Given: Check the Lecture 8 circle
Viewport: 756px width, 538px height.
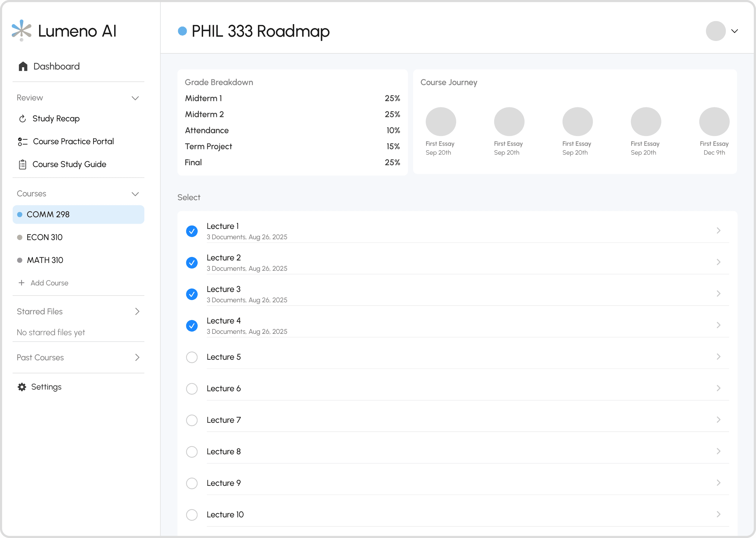Looking at the screenshot, I should [192, 451].
